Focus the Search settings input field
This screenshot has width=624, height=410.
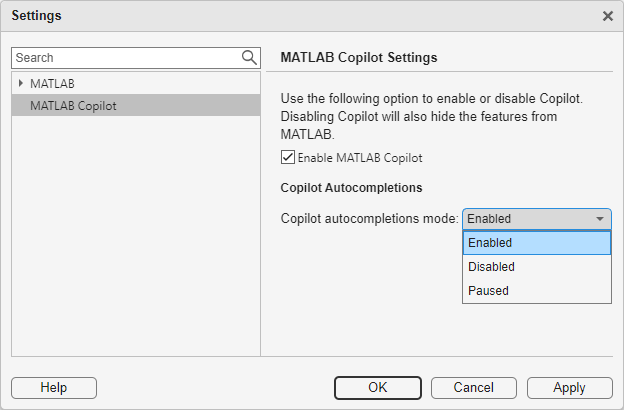pos(125,58)
